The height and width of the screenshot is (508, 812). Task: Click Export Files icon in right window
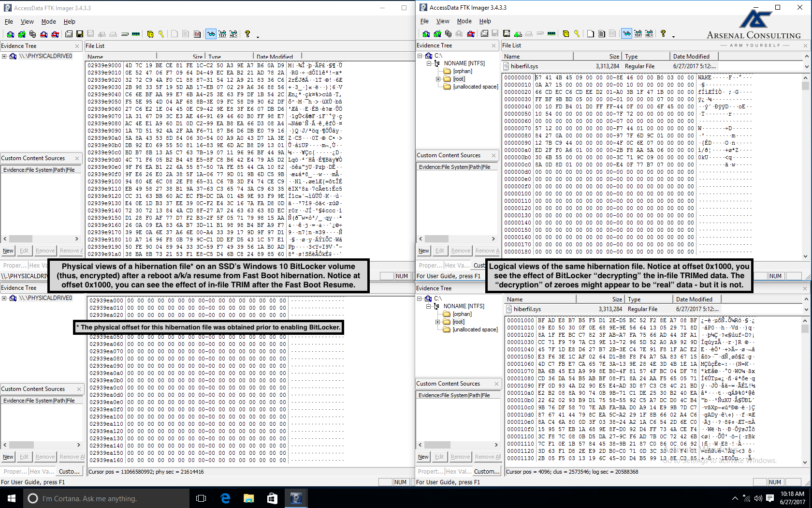tap(591, 34)
